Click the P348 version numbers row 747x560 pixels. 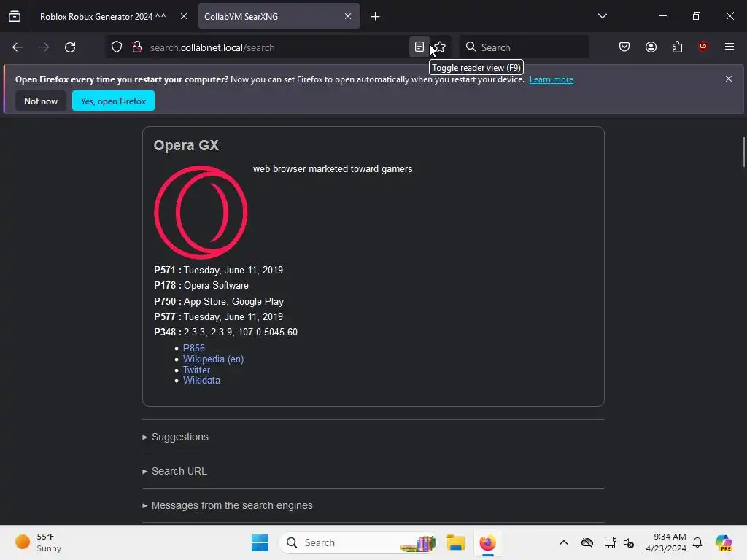[x=226, y=332]
